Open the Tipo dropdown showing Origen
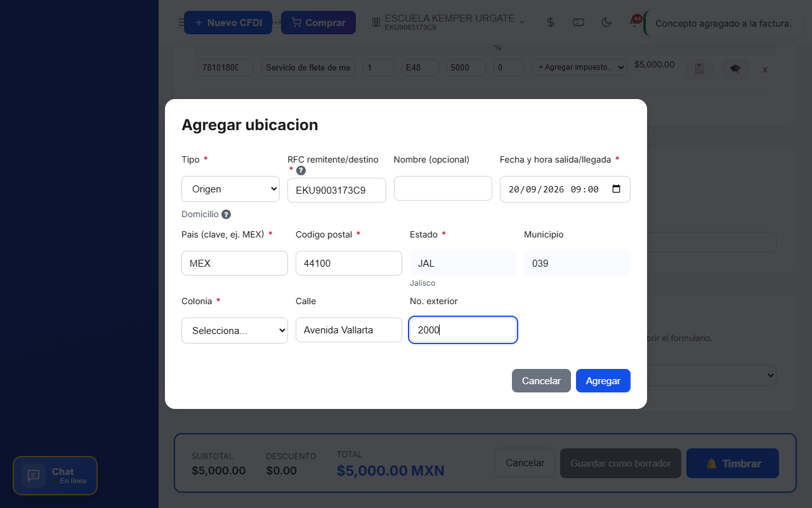The height and width of the screenshot is (508, 812). 230,189
